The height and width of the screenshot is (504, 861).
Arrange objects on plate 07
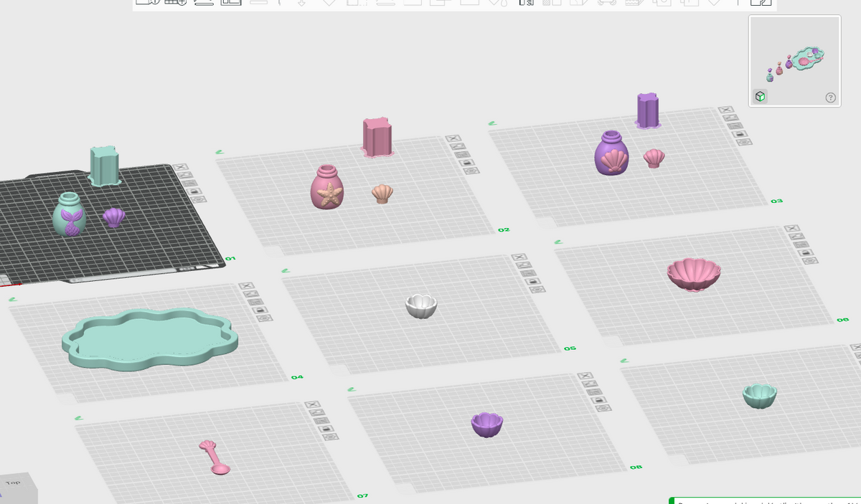pyautogui.click(x=321, y=421)
